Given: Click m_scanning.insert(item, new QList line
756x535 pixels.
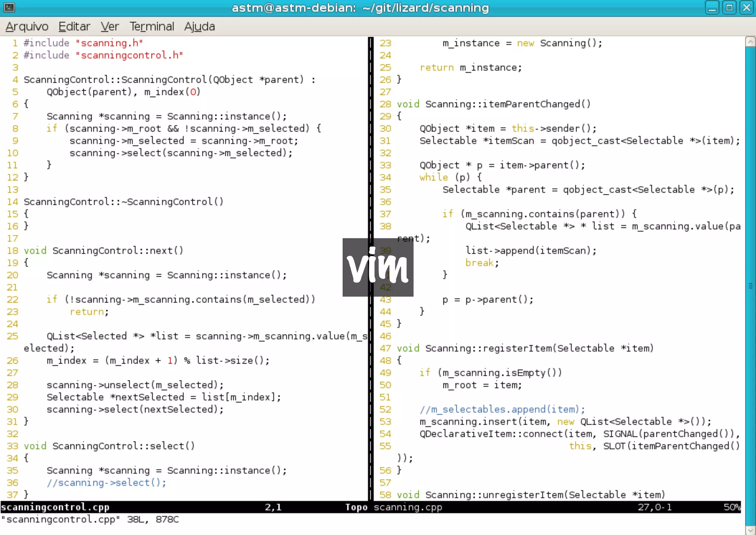Looking at the screenshot, I should [565, 422].
